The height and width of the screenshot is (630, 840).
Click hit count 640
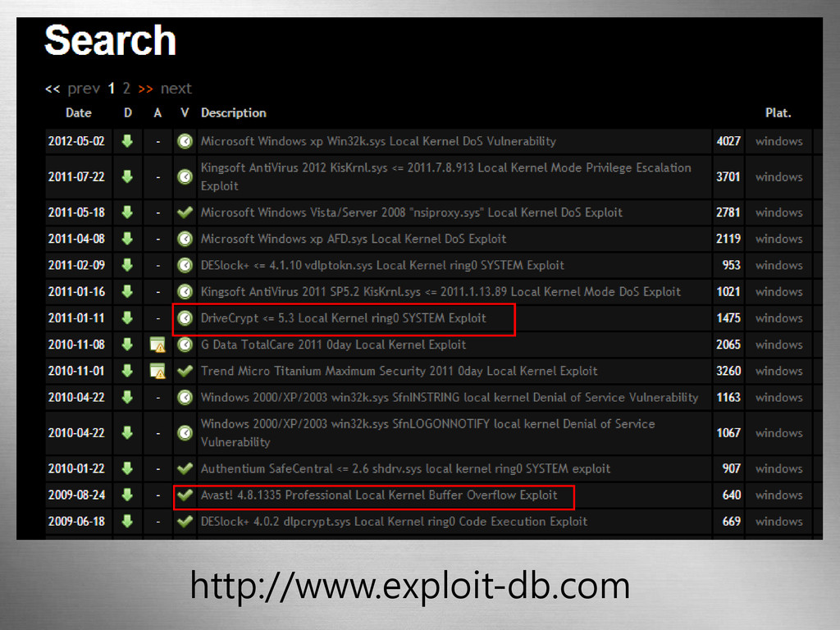coord(732,495)
